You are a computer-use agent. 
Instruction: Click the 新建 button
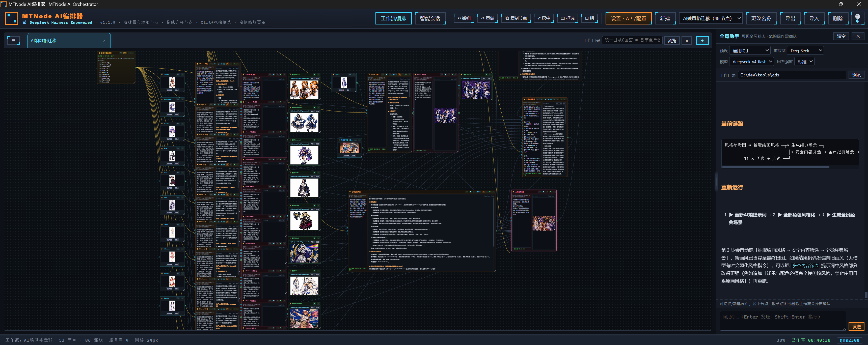(x=665, y=18)
